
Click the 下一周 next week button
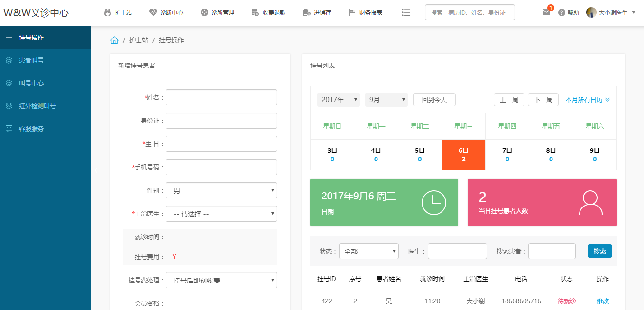[543, 100]
